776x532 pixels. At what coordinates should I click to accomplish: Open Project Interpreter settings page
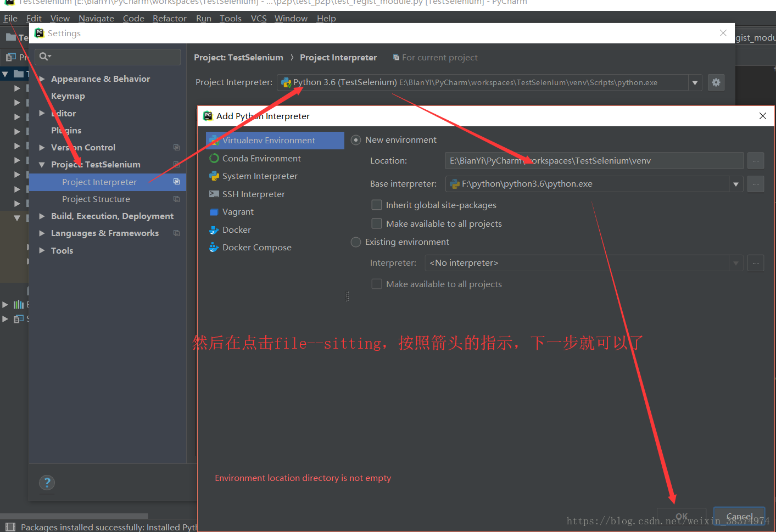pyautogui.click(x=99, y=182)
